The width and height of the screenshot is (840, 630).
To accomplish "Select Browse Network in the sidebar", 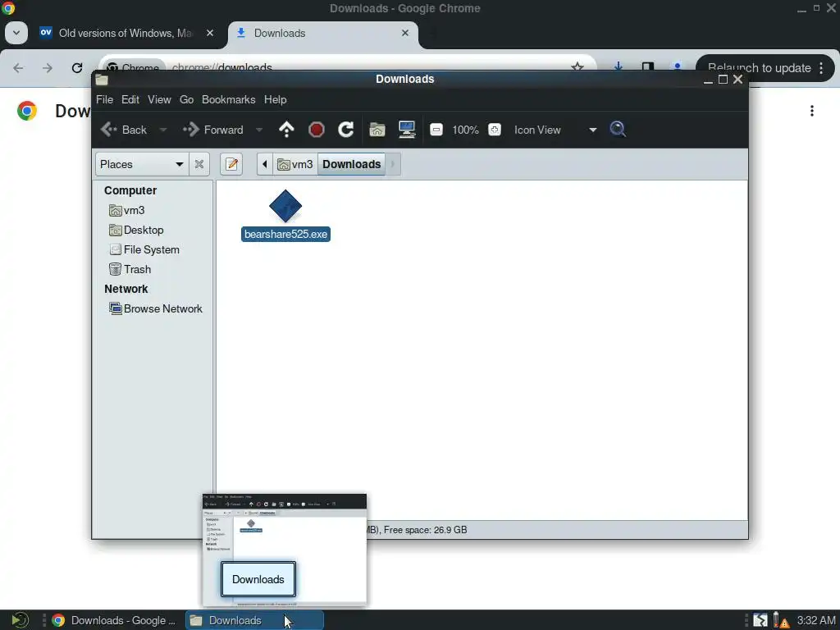I will (156, 309).
